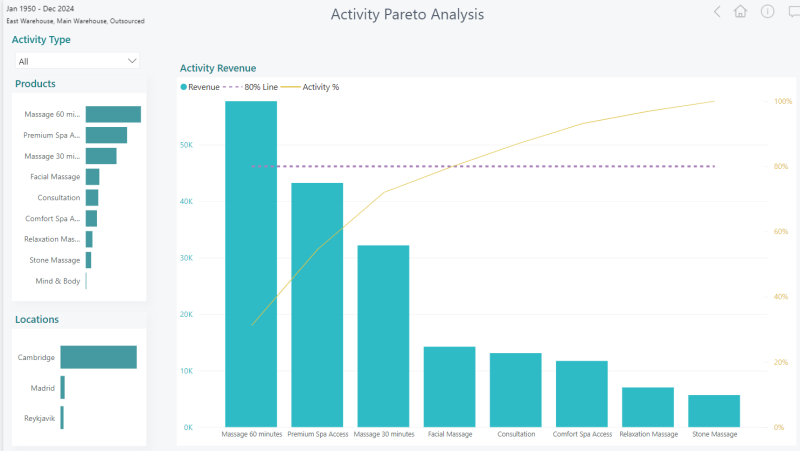
Task: Click the 80% Line legend entry
Action: pyautogui.click(x=251, y=87)
